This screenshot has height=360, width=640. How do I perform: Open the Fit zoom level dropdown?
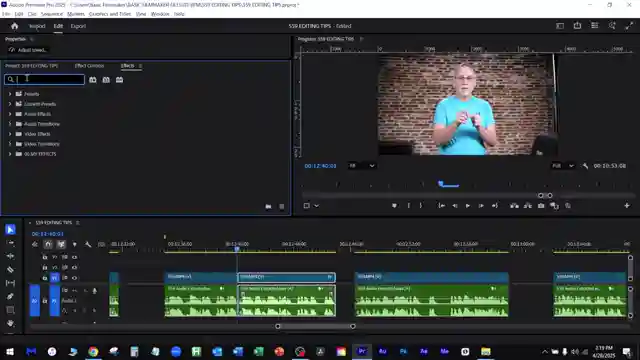click(362, 166)
